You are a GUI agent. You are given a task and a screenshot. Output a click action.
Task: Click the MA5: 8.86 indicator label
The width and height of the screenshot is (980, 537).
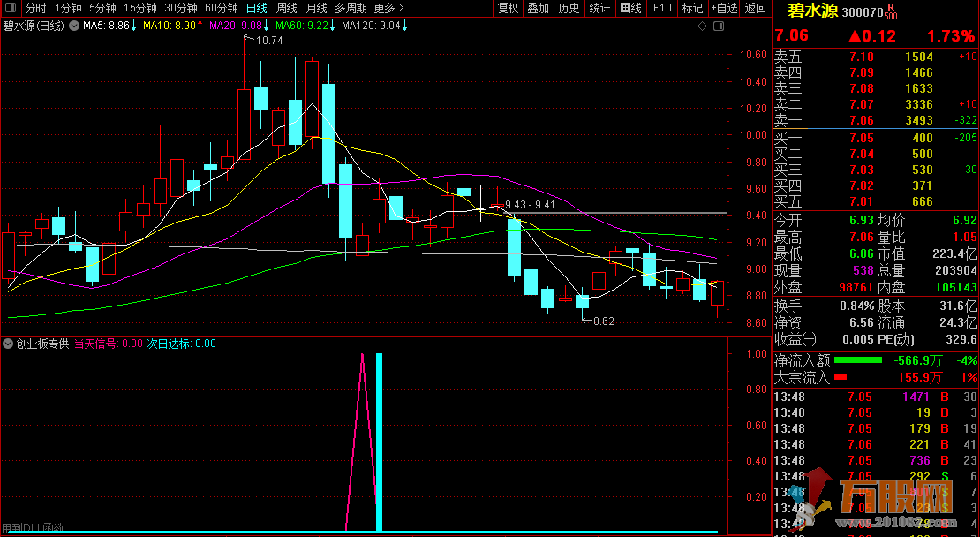point(109,26)
